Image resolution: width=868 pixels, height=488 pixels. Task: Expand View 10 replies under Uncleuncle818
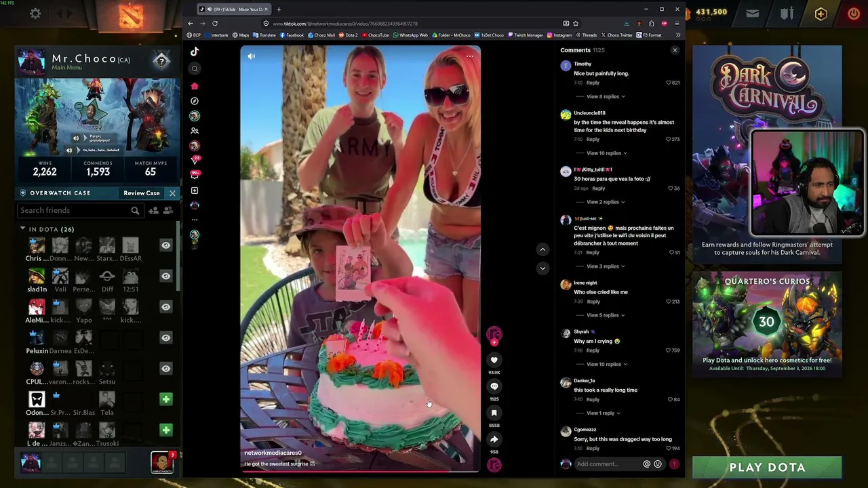pyautogui.click(x=606, y=153)
